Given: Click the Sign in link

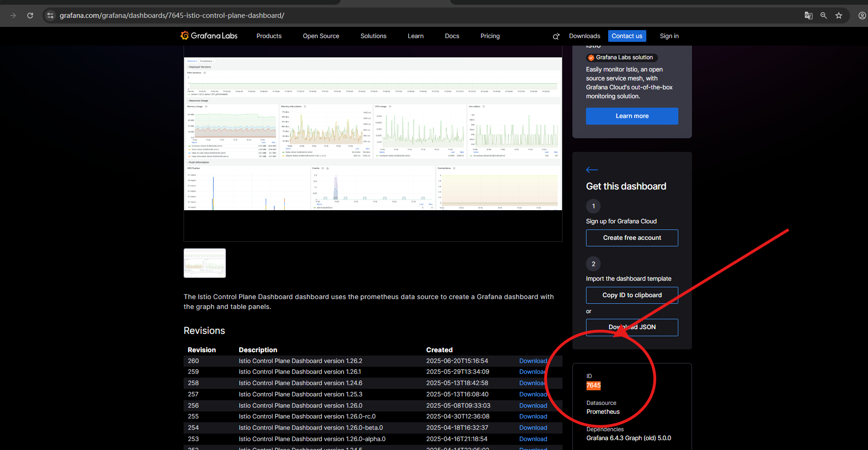Looking at the screenshot, I should click(669, 36).
